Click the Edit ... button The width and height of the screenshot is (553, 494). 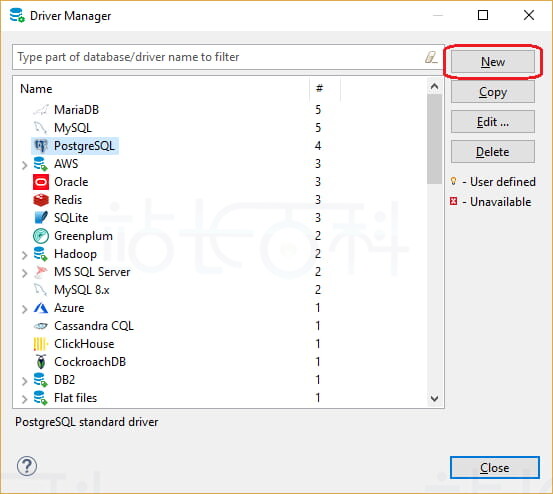pyautogui.click(x=493, y=122)
